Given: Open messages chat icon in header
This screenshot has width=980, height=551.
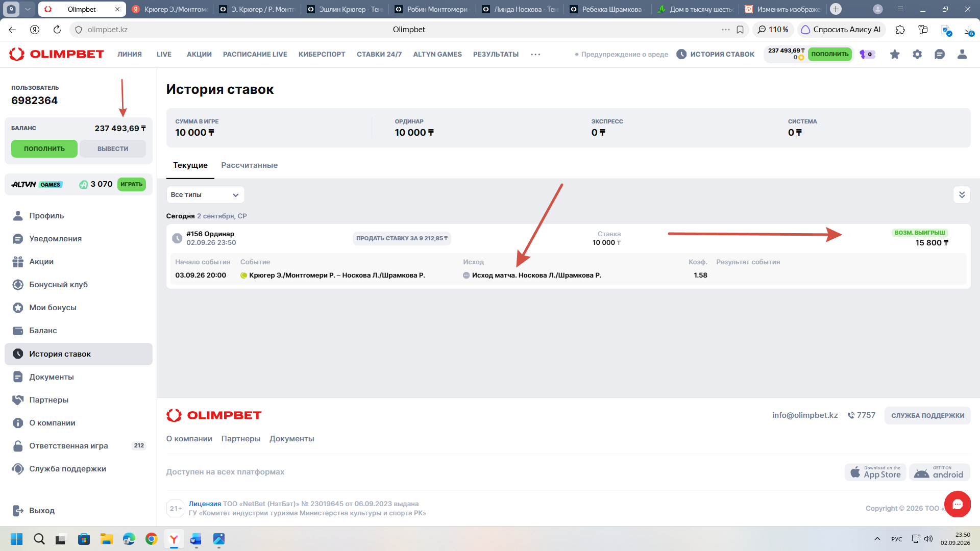Looking at the screenshot, I should click(940, 54).
